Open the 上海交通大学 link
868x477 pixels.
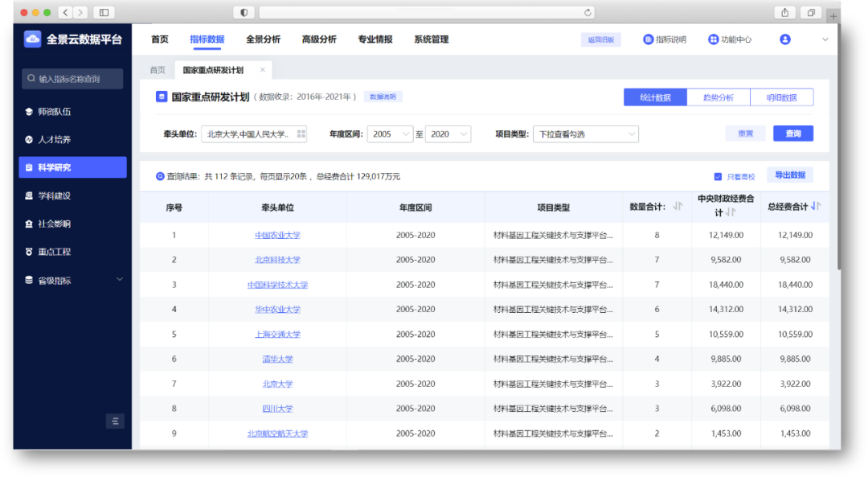click(x=277, y=335)
